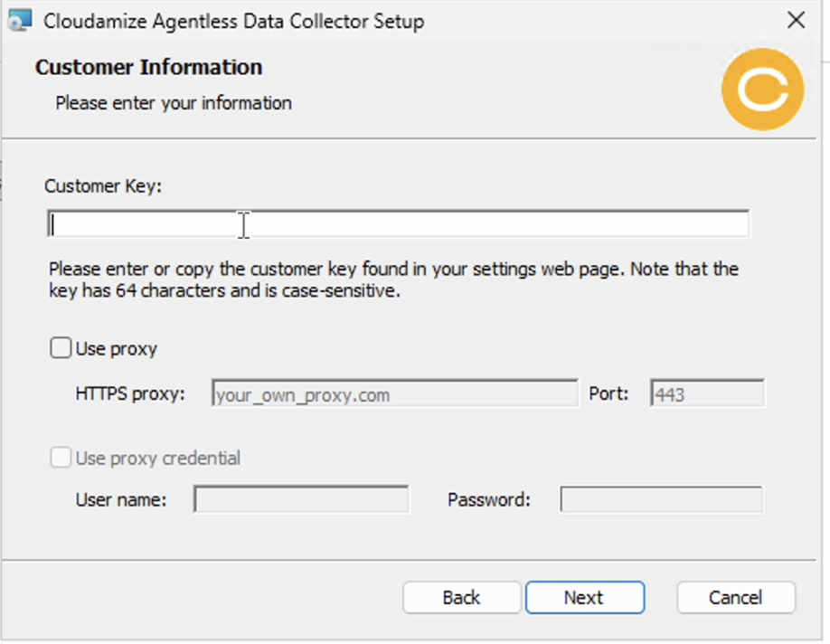Click the 'Port:' label
The image size is (830, 644).
pos(608,393)
